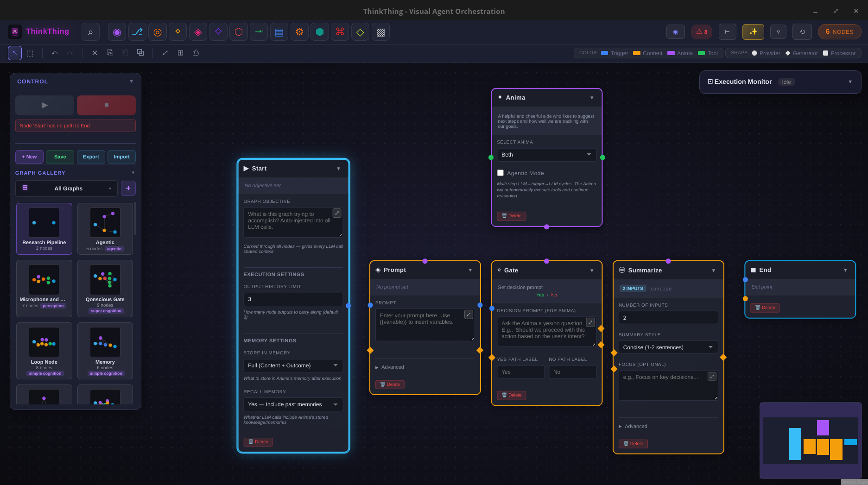
Task: Collapse the Start node header arrow
Action: point(339,169)
